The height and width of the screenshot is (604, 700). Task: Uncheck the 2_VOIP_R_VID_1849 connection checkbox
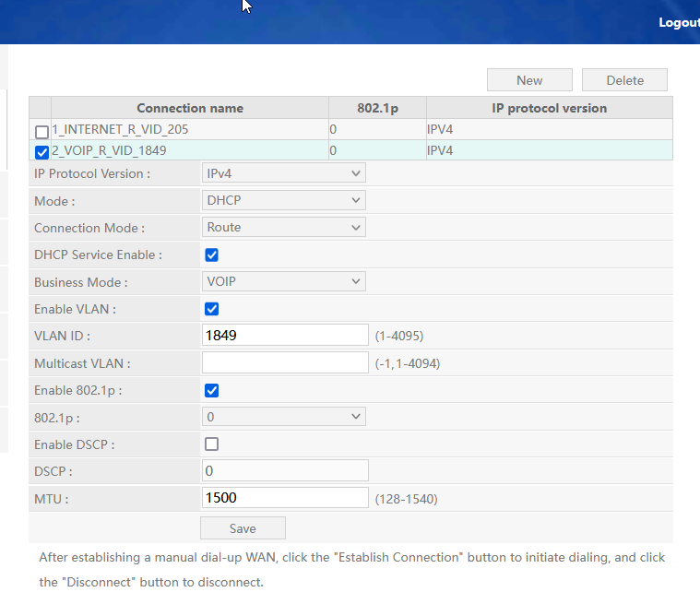click(x=42, y=152)
